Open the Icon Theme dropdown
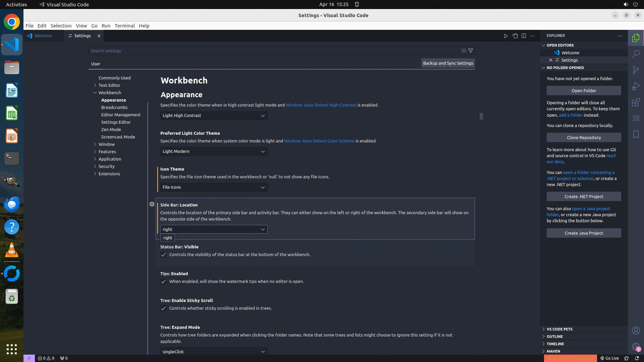 pos(214,187)
